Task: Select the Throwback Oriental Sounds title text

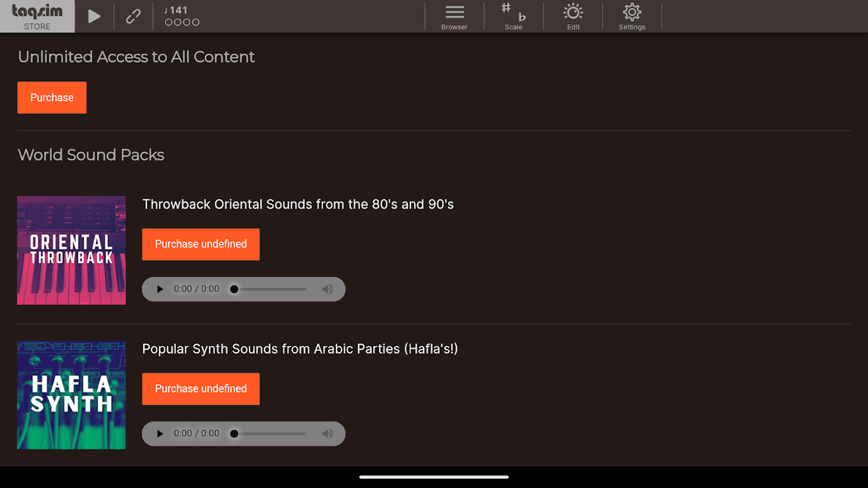Action: (298, 204)
